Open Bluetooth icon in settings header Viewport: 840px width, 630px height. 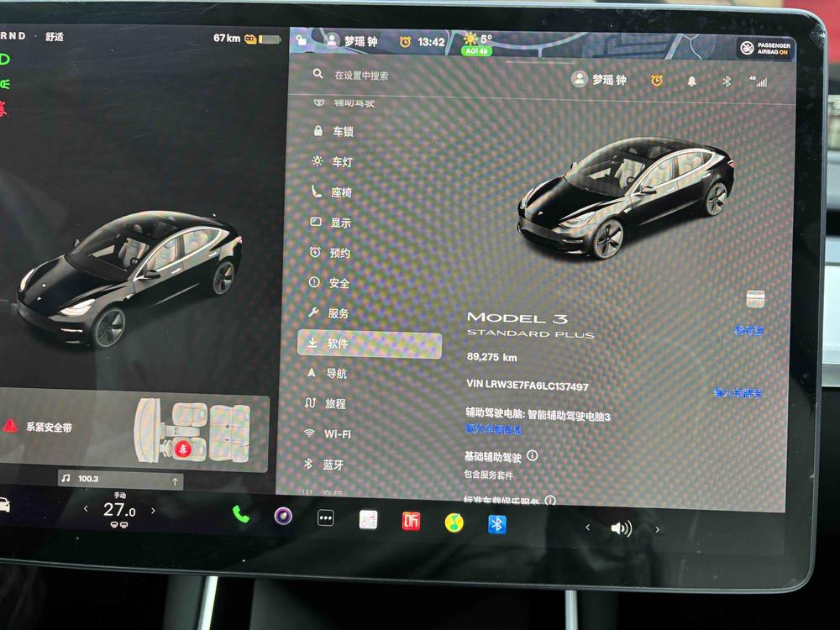point(727,81)
